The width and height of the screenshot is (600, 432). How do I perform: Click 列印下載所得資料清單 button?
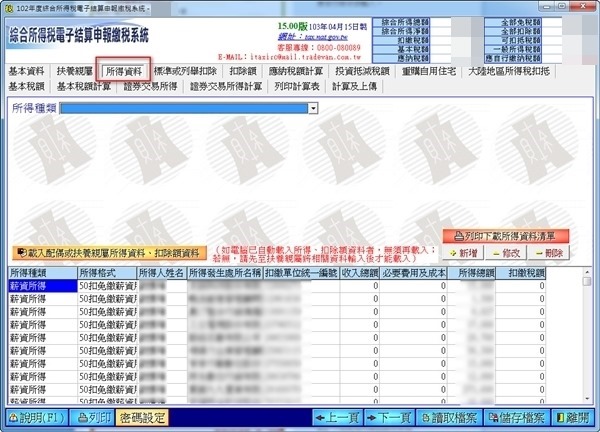[x=505, y=236]
